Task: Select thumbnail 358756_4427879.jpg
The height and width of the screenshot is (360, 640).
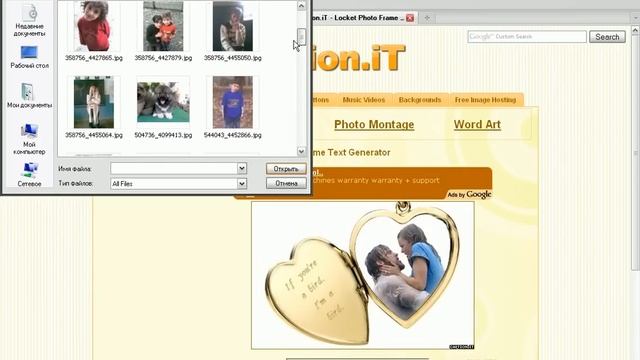Action: tap(163, 26)
